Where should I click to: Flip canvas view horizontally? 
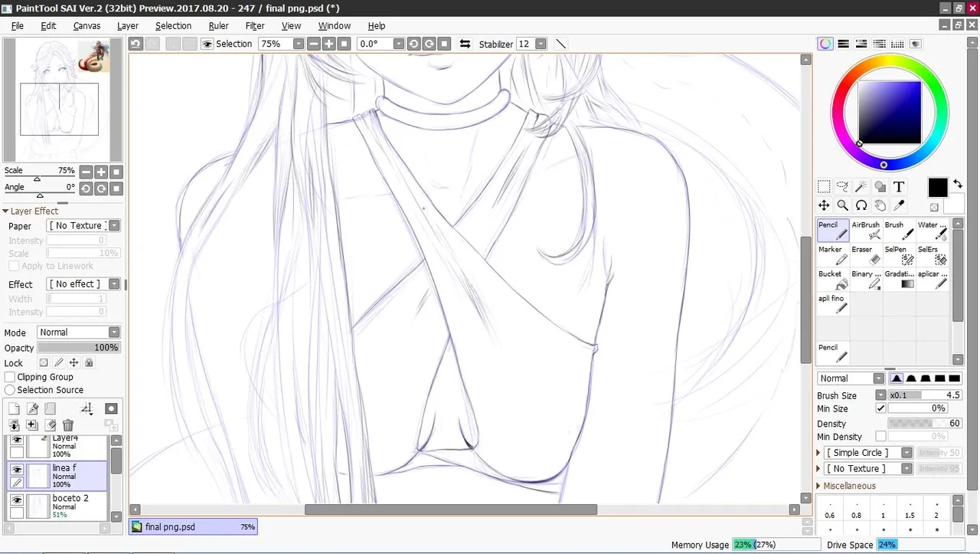[x=465, y=44]
